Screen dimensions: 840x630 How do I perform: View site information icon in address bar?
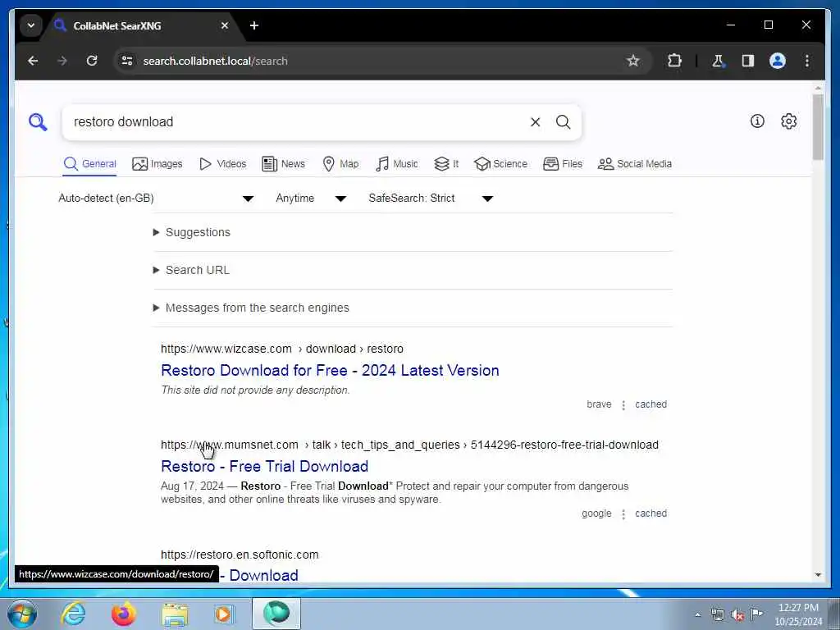click(127, 61)
